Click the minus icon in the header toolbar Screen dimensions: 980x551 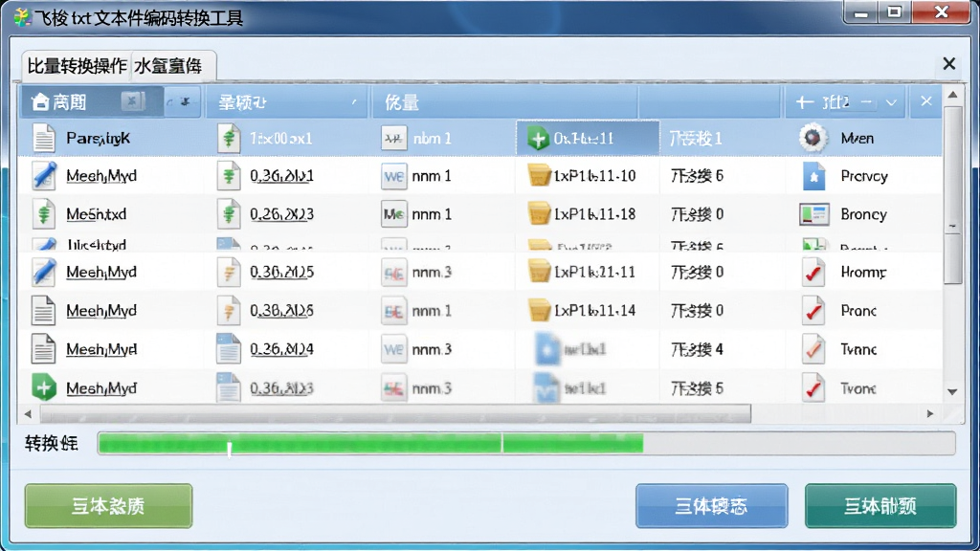coord(866,101)
